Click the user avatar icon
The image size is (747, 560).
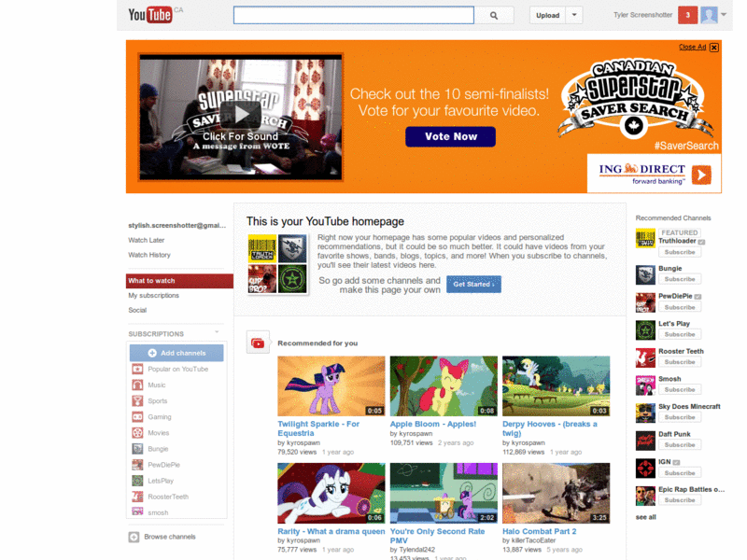pyautogui.click(x=709, y=15)
